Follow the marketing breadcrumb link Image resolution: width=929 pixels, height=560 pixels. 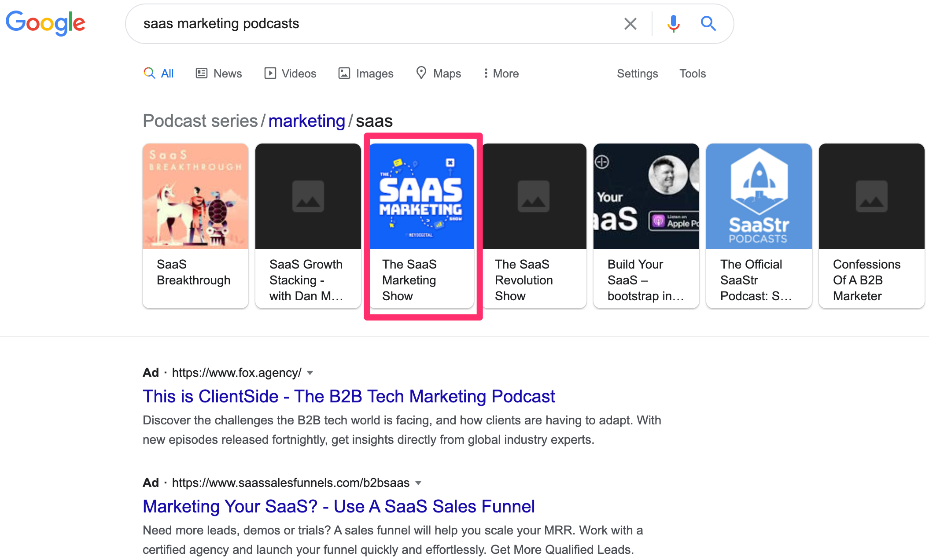tap(306, 121)
